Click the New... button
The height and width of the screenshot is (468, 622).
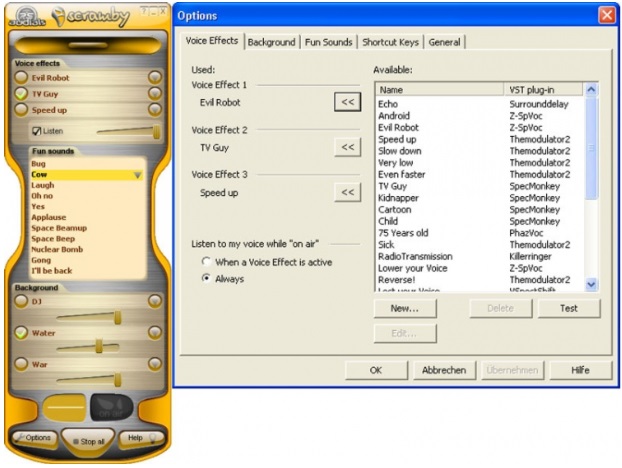(x=404, y=308)
